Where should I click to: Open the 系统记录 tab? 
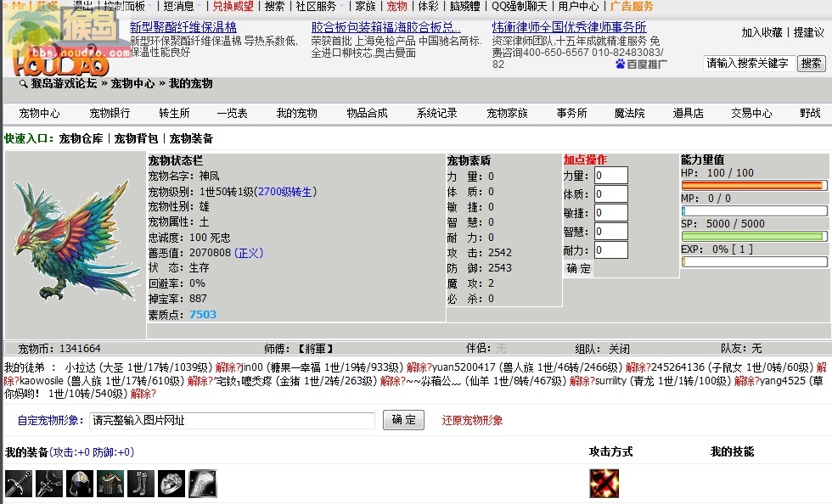click(x=436, y=113)
